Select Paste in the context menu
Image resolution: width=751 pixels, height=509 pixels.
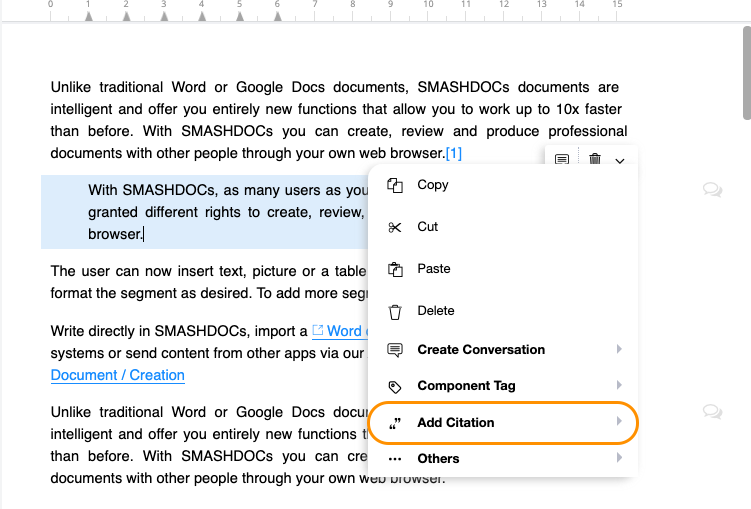tap(503, 269)
